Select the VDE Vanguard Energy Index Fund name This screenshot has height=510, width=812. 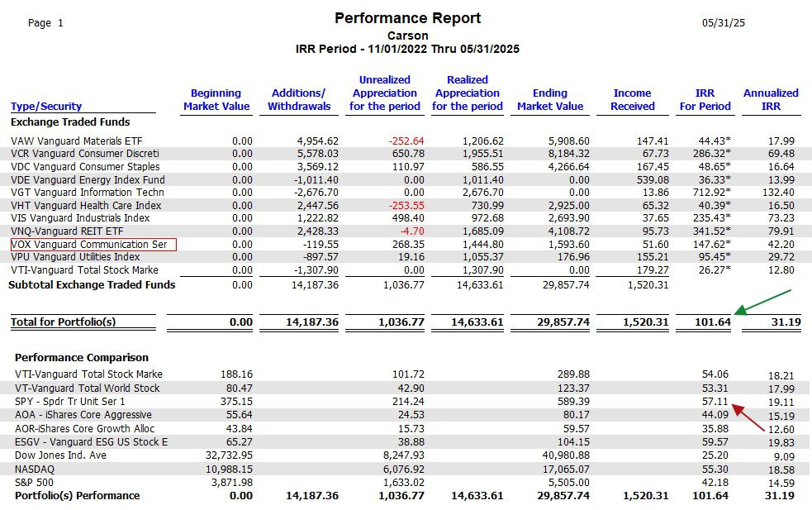click(x=88, y=180)
